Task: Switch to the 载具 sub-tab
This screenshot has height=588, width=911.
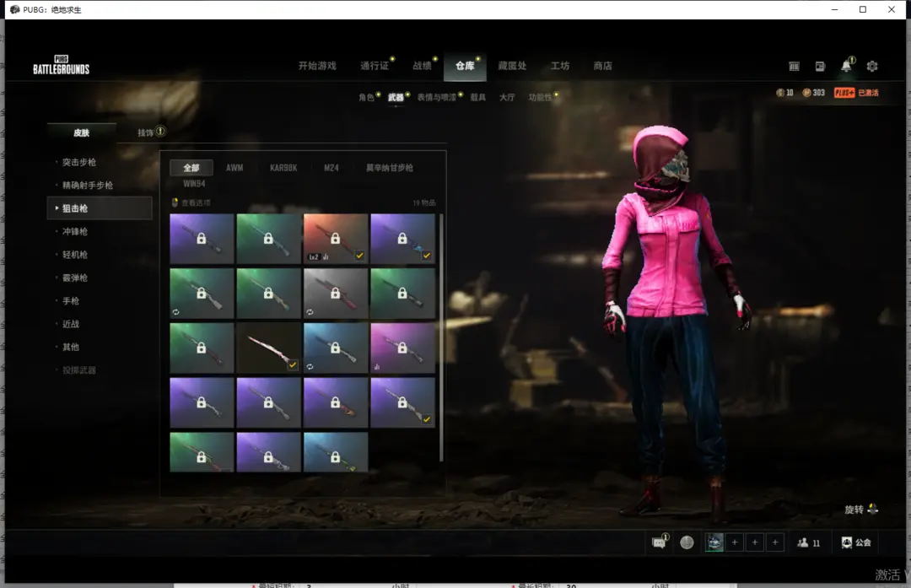Action: pyautogui.click(x=477, y=97)
